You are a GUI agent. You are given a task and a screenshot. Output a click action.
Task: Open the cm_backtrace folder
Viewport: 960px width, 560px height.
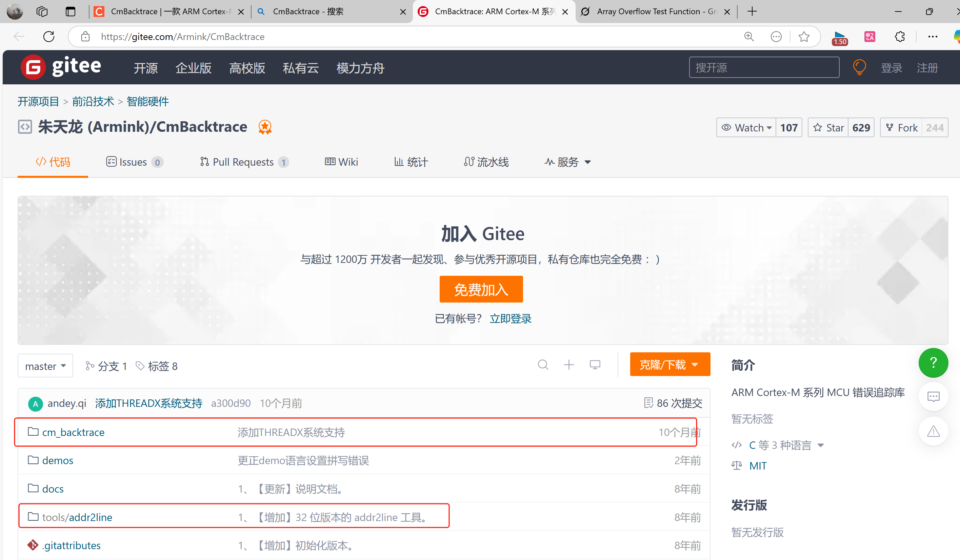pos(73,433)
